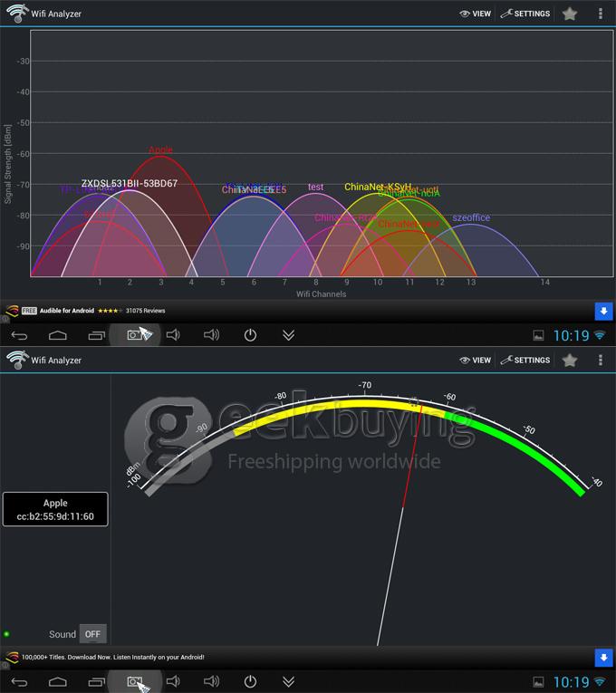The image size is (616, 693).
Task: Click the -70 mark on signal meter
Action: tap(364, 385)
